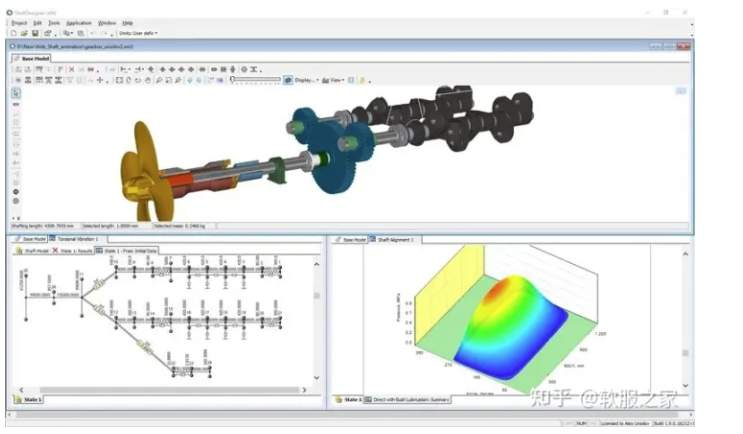This screenshot has width=743, height=434.
Task: Click the plus-sign add icon in toolbar
Action: pos(100,80)
